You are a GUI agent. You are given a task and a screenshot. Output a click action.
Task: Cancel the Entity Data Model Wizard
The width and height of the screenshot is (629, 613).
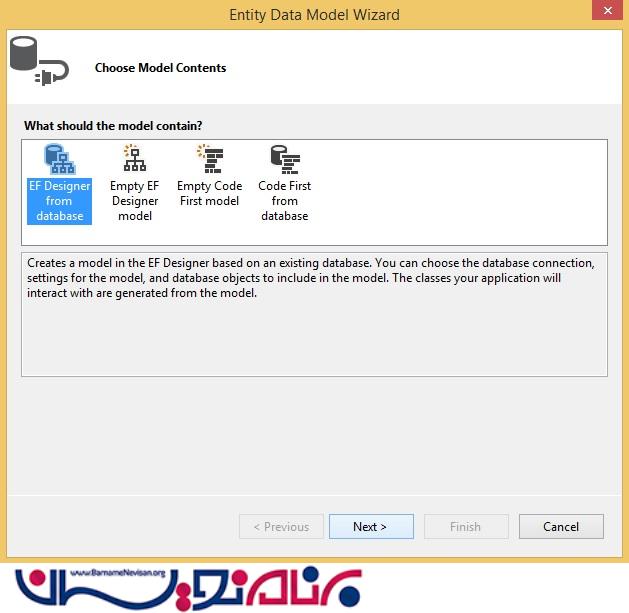coord(561,526)
